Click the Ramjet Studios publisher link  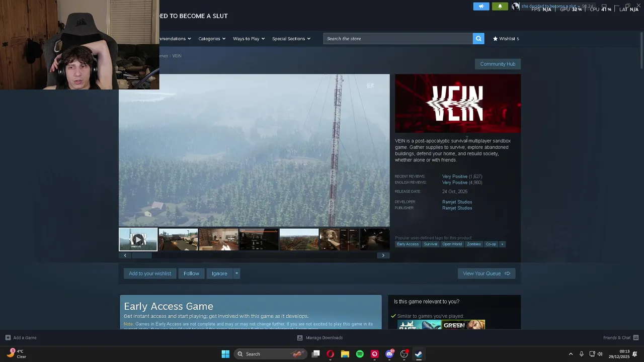457,208
